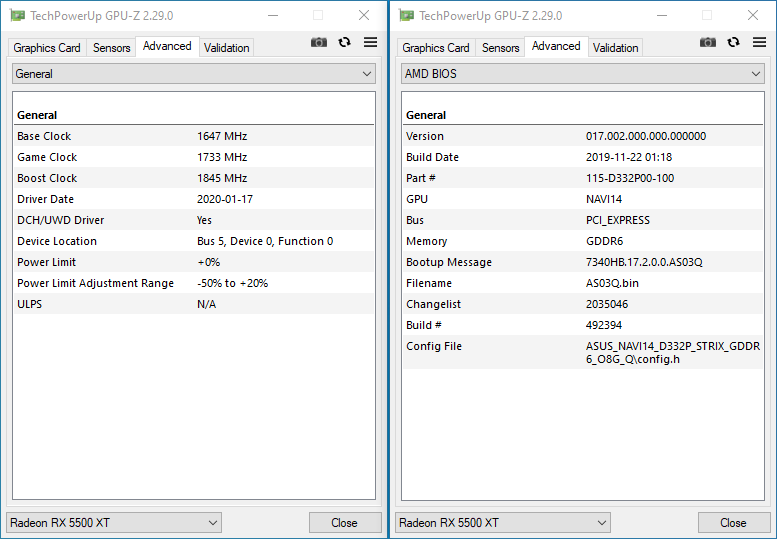Go to Graphics Card tab in right window
This screenshot has height=539, width=777.
pos(436,48)
